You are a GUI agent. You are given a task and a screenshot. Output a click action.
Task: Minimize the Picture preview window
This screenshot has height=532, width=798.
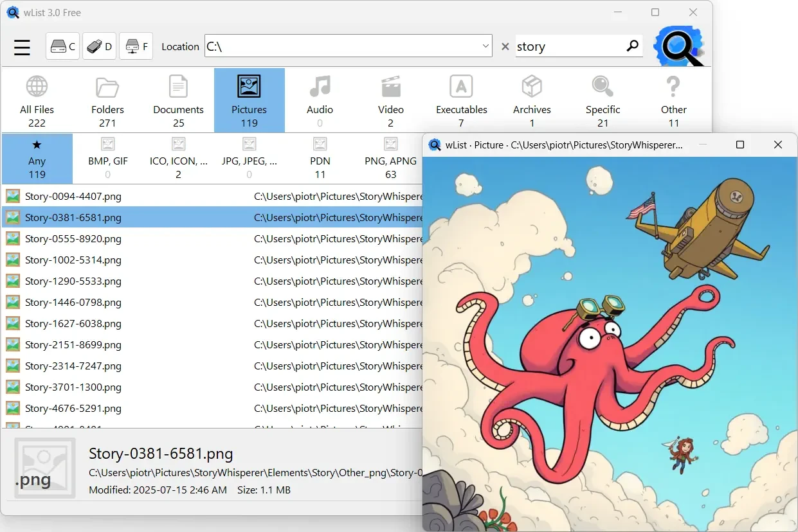[x=702, y=145]
